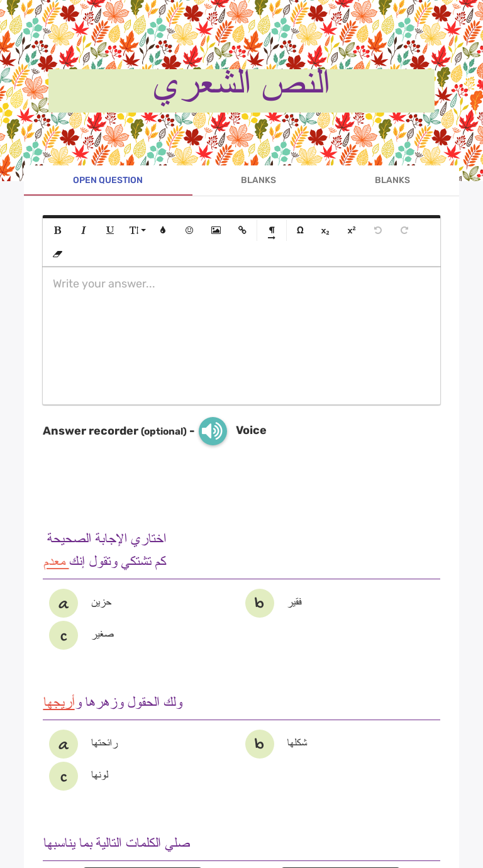Open the text color picker droplet
The height and width of the screenshot is (868, 483).
click(162, 230)
